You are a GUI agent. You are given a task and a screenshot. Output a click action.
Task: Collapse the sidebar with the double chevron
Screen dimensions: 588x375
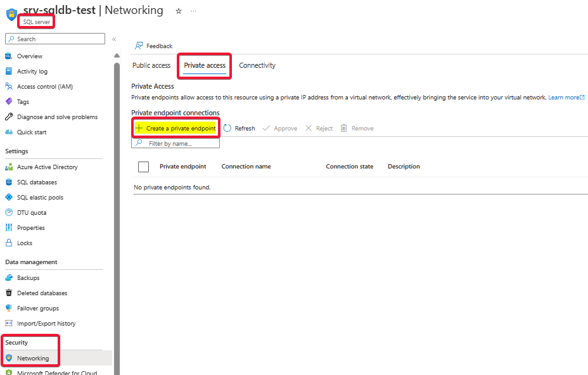click(114, 39)
